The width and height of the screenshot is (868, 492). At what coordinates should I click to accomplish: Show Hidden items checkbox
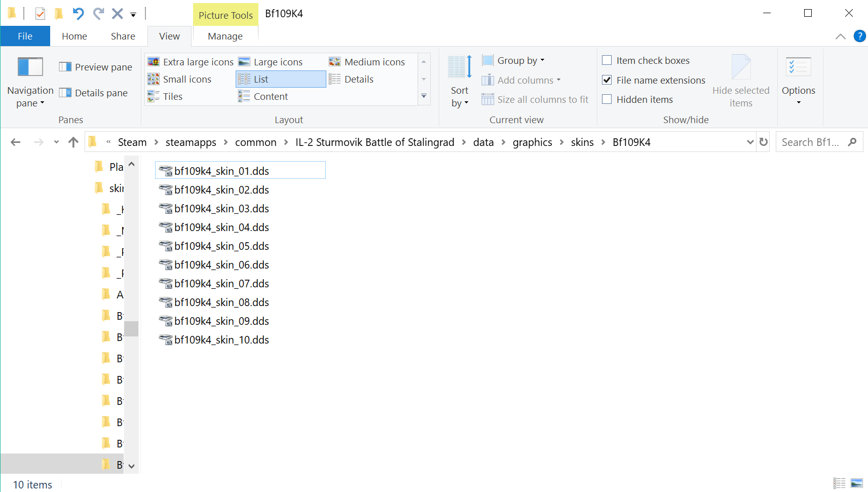607,99
